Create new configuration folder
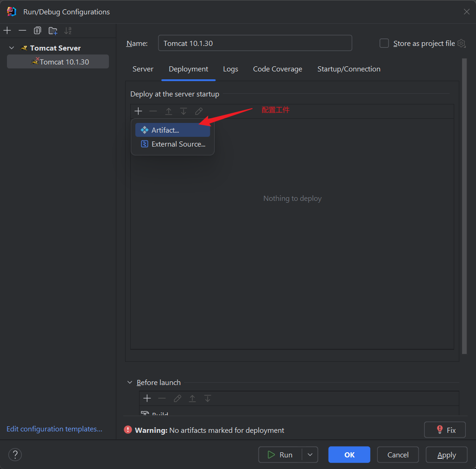The height and width of the screenshot is (469, 476). [x=53, y=31]
